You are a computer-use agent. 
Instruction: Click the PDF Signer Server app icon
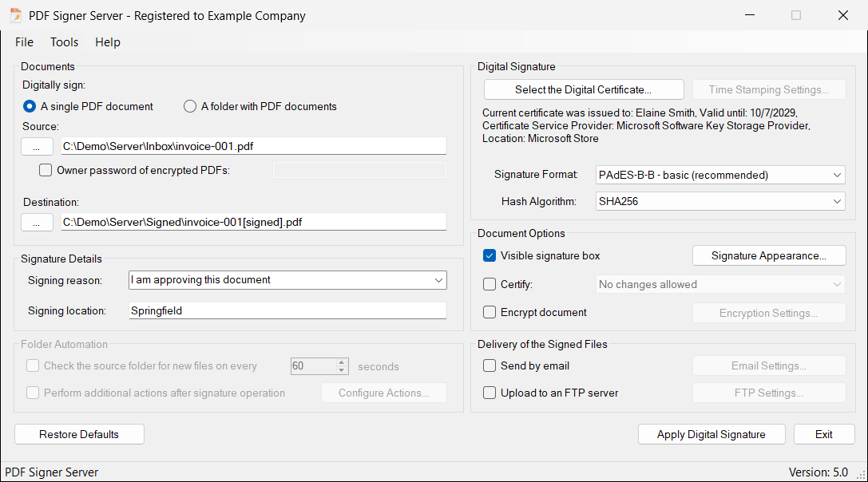coord(16,15)
